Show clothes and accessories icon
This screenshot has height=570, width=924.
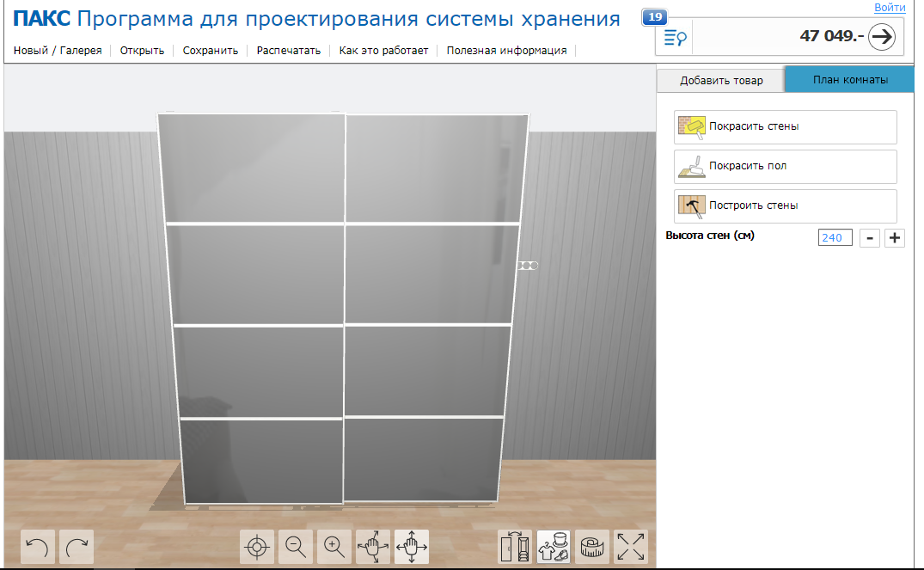click(554, 547)
